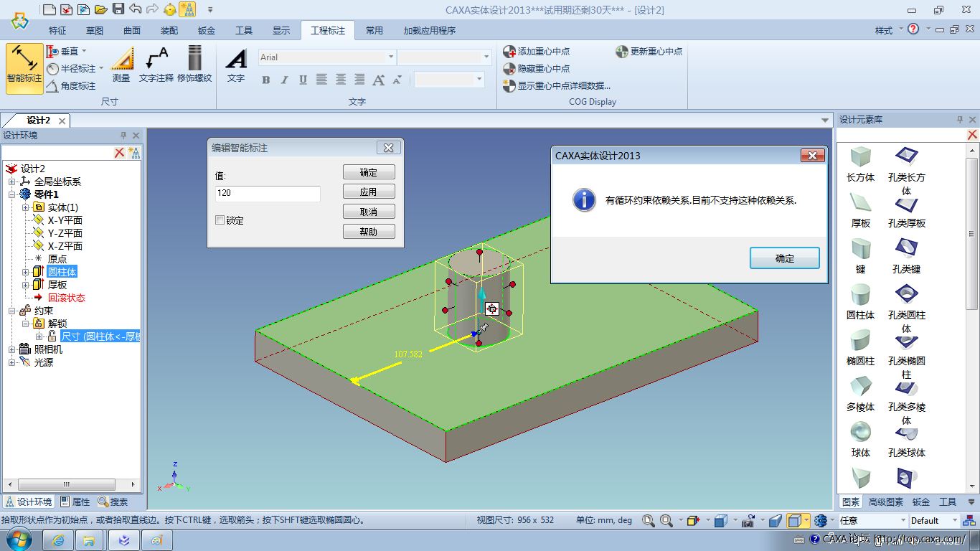Click 确定 in the message box
This screenshot has width=980, height=551.
785,258
